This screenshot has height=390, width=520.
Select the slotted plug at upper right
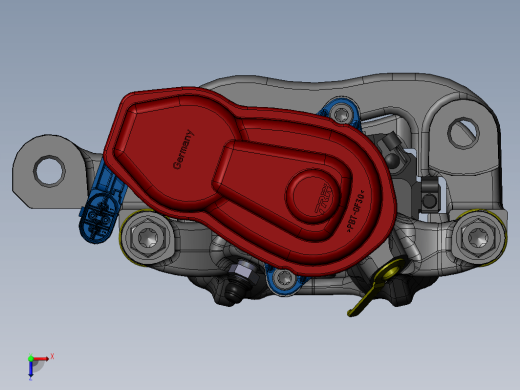pos(463,133)
